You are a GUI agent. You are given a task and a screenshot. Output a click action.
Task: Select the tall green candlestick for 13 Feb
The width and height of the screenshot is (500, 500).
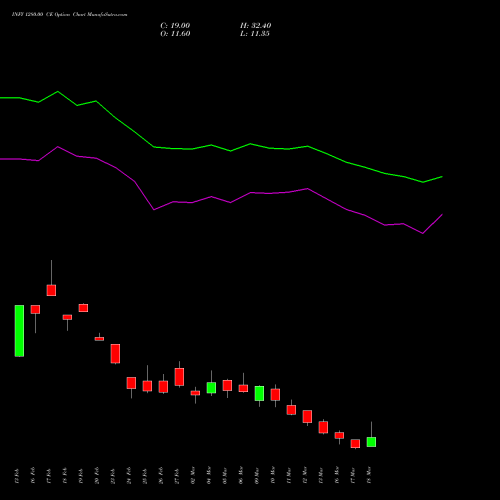[x=19, y=331]
